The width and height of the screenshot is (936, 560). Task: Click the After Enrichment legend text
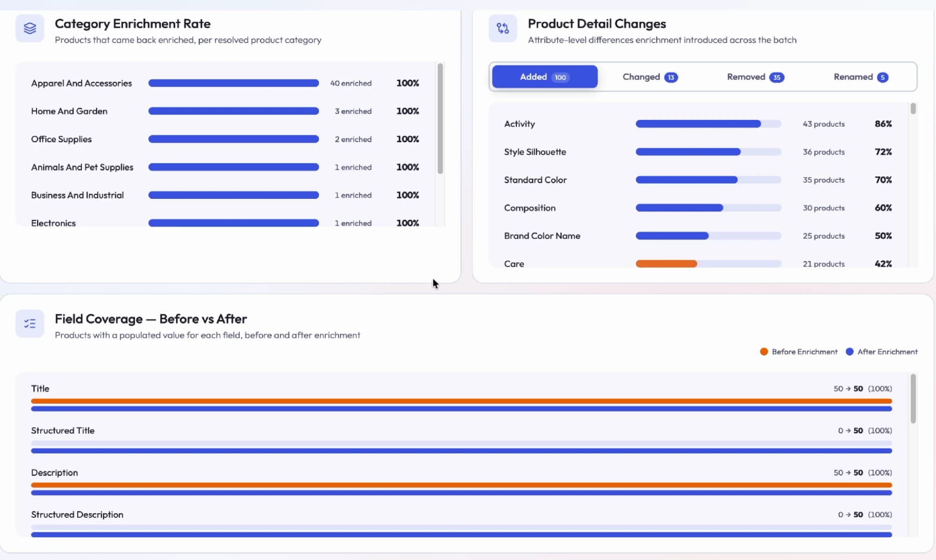pyautogui.click(x=887, y=352)
